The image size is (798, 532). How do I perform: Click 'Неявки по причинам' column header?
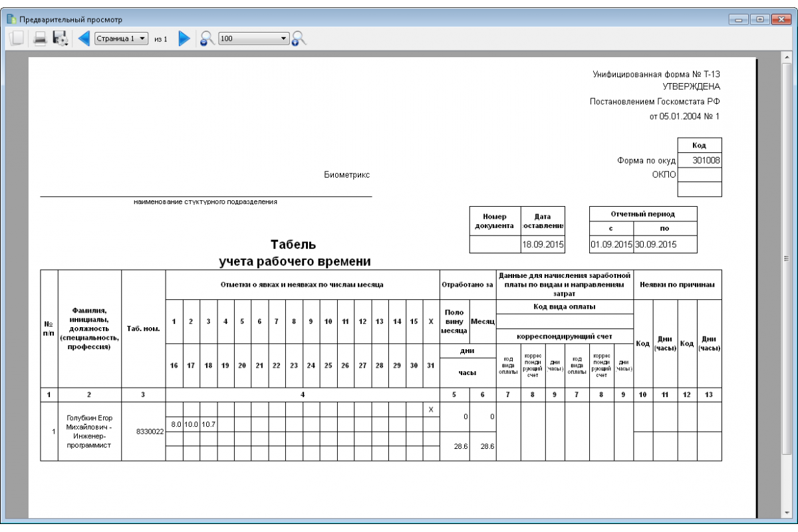(678, 285)
